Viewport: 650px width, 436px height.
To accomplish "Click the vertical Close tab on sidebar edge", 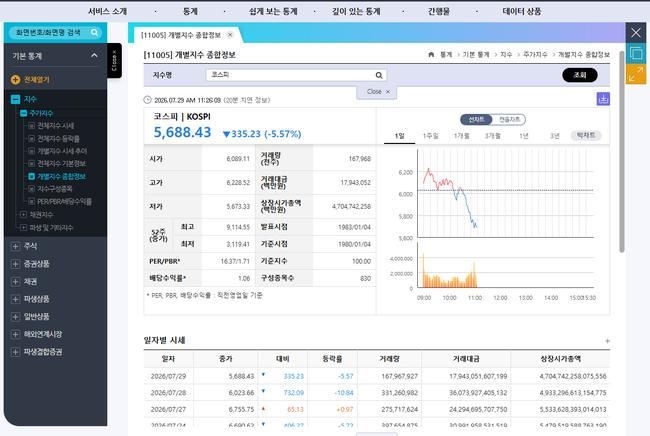I will coord(114,61).
